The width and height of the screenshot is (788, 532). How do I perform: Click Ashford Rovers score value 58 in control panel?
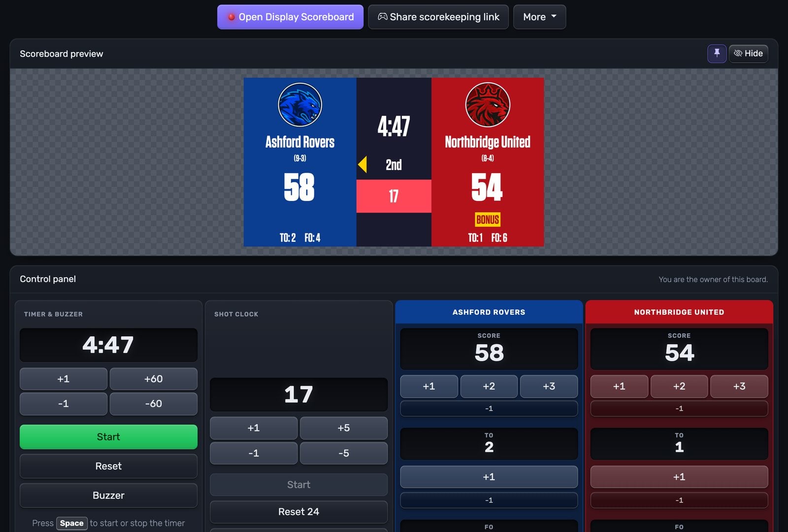pos(489,353)
